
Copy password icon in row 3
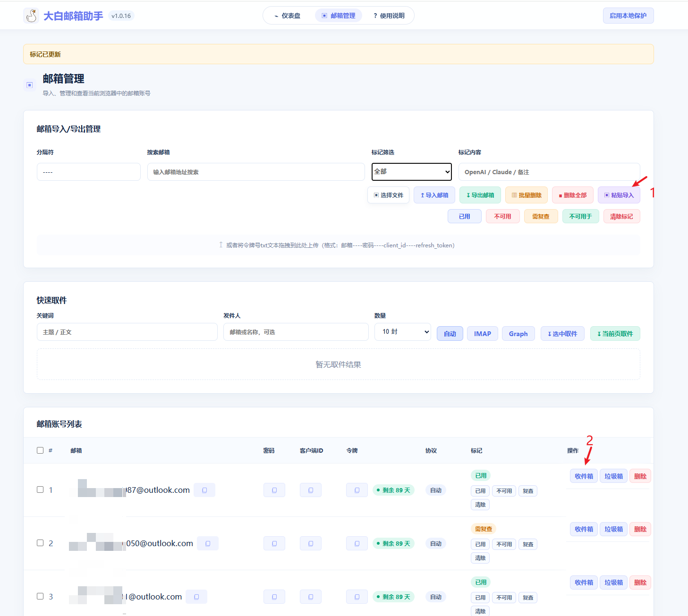tap(274, 597)
